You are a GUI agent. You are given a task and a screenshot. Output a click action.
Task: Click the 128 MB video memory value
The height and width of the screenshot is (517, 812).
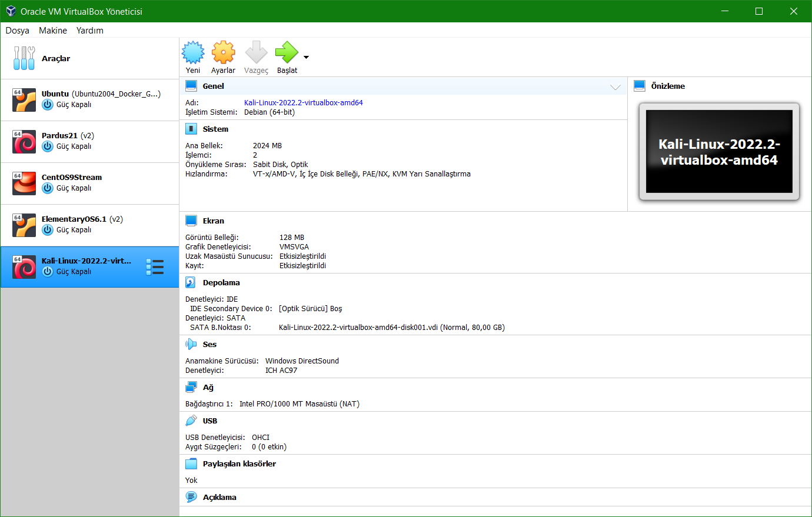[292, 237]
